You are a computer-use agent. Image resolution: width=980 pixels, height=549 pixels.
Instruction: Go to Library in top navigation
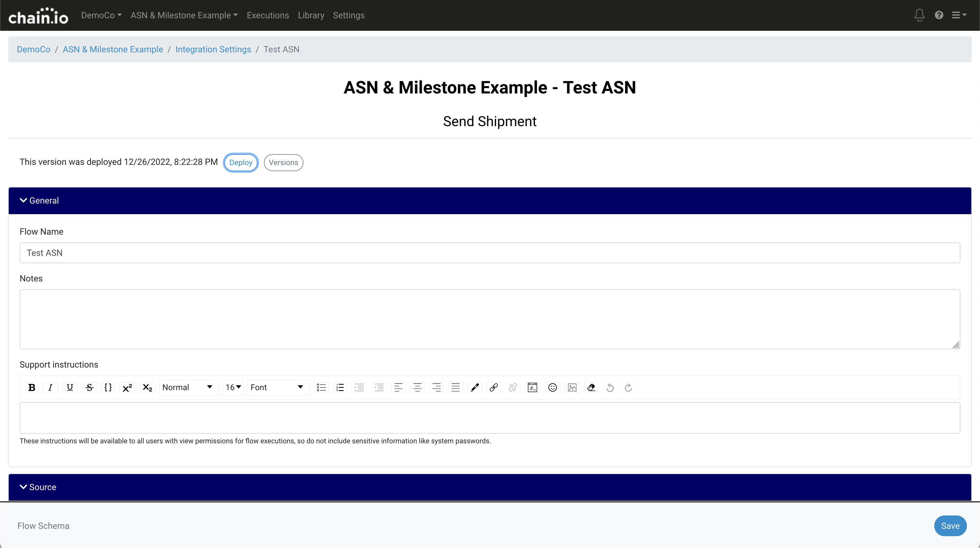311,15
